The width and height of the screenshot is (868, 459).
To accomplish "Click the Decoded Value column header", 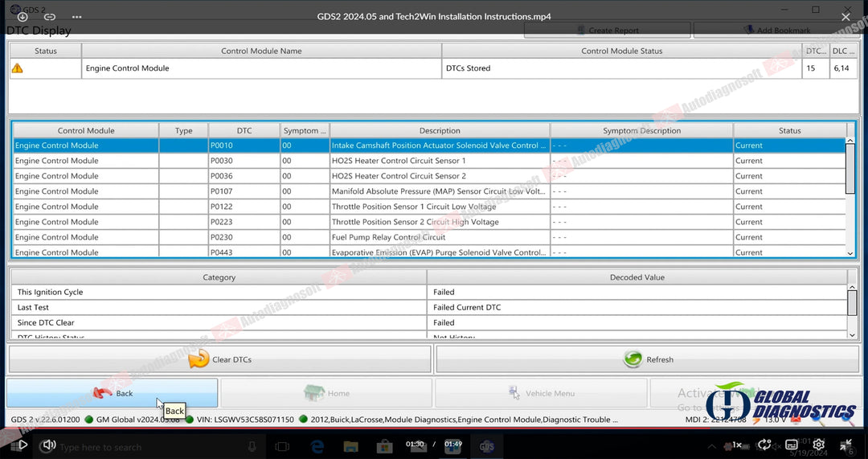I will click(x=637, y=277).
